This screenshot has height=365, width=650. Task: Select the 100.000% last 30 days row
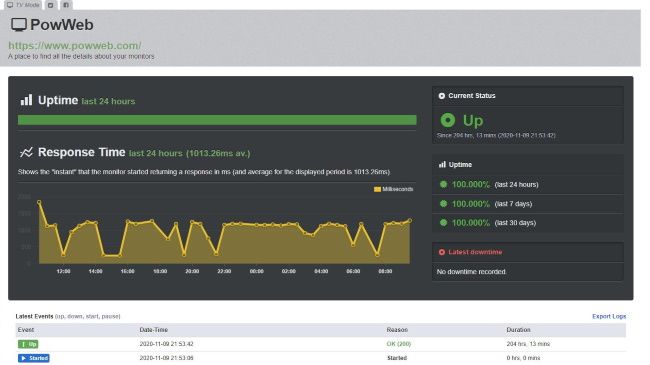(x=528, y=223)
